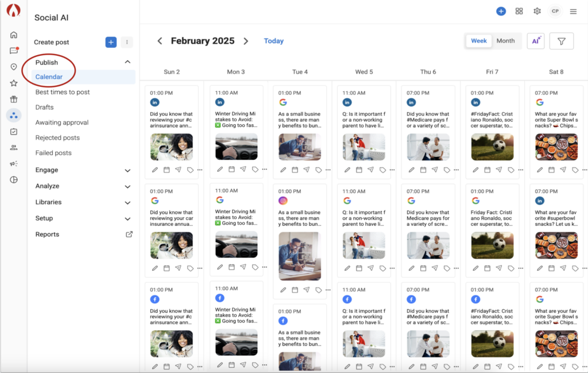This screenshot has height=373, width=588.
Task: Click the Publish section label
Action: point(47,62)
